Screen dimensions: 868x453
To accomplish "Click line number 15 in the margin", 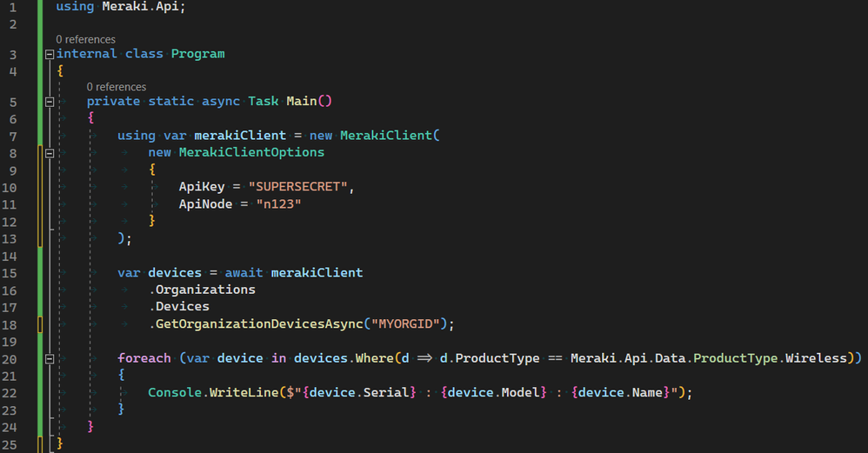I will pos(10,274).
